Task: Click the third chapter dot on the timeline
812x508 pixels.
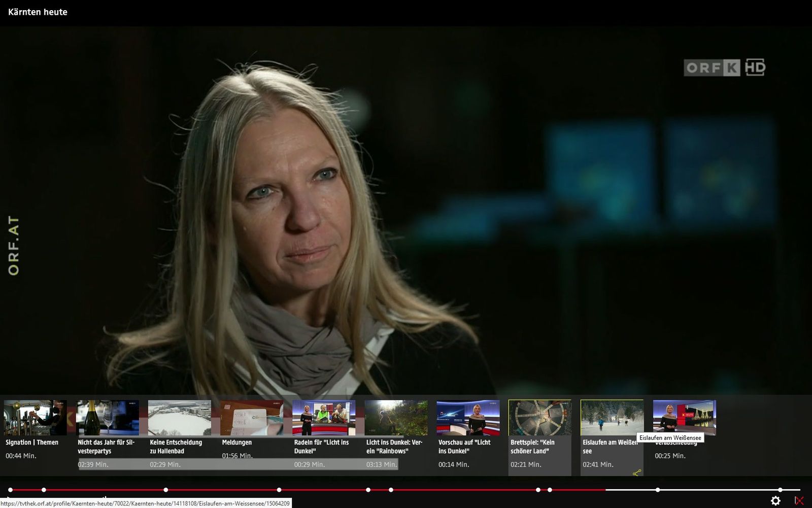Action: (166, 490)
